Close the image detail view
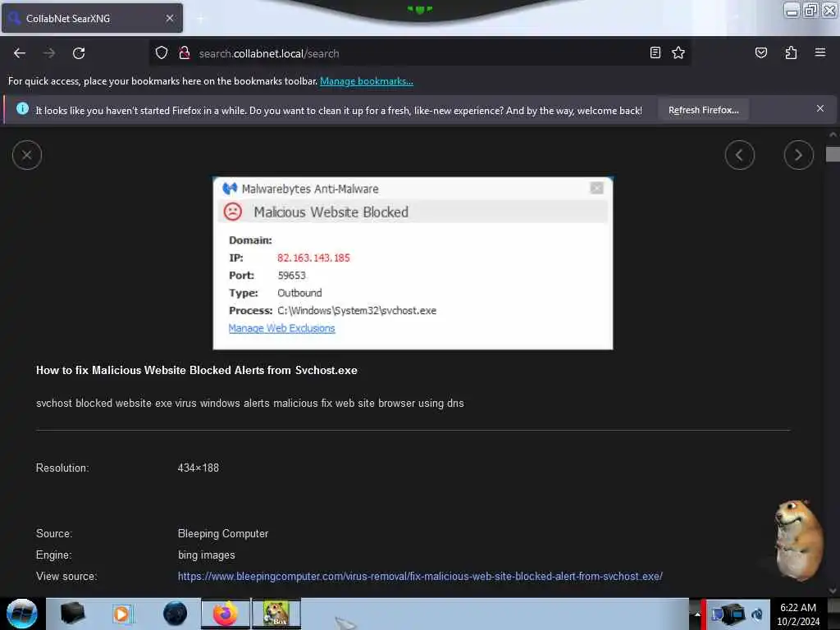 pos(27,155)
